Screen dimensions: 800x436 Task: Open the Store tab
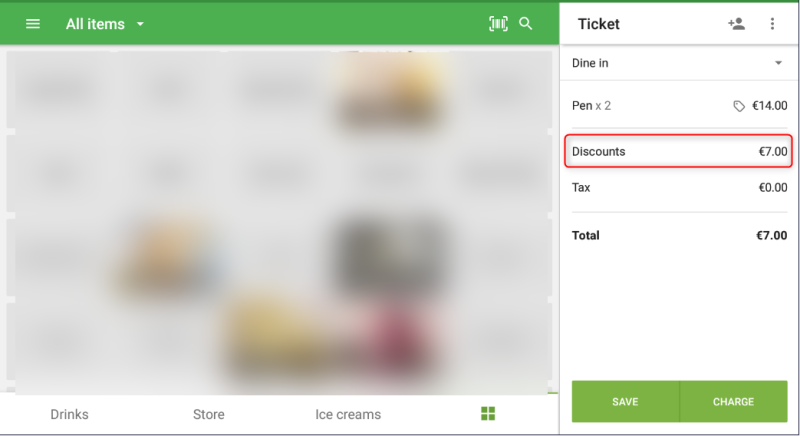click(208, 414)
